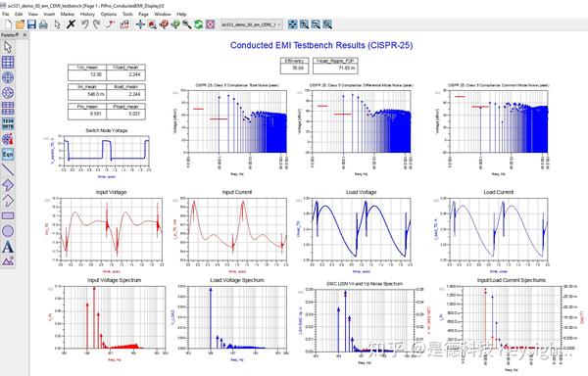Choose the Smith chart palette icon
The width and height of the screenshot is (588, 376).
tap(8, 93)
